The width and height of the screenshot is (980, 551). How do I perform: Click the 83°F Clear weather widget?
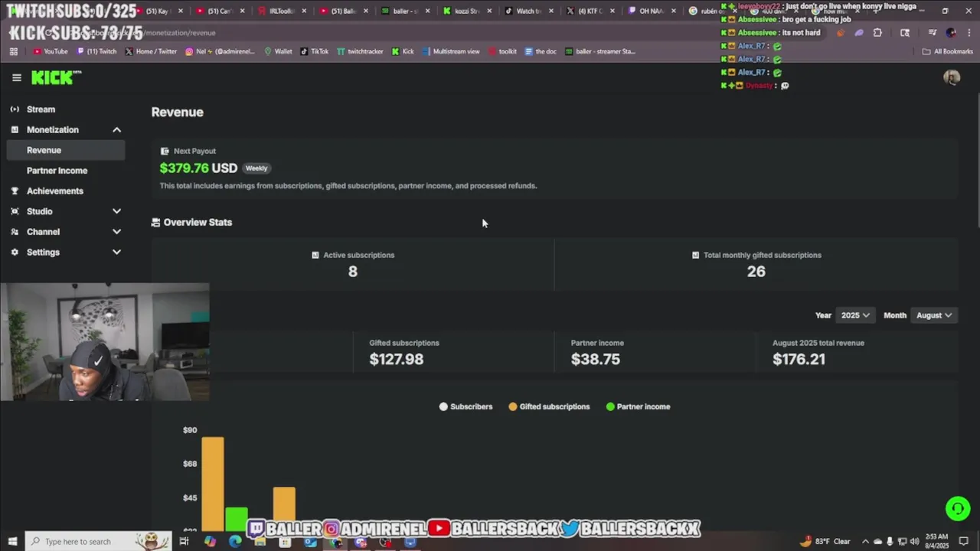825,541
